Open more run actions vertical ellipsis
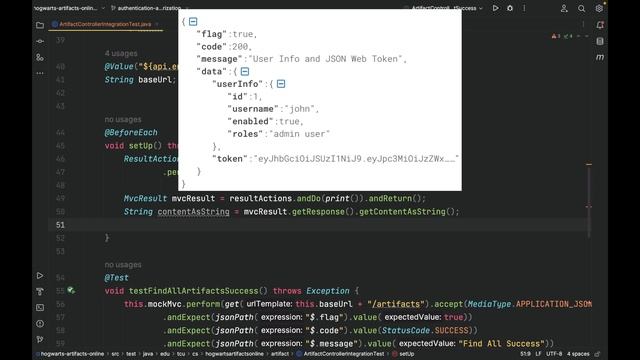 [x=524, y=8]
